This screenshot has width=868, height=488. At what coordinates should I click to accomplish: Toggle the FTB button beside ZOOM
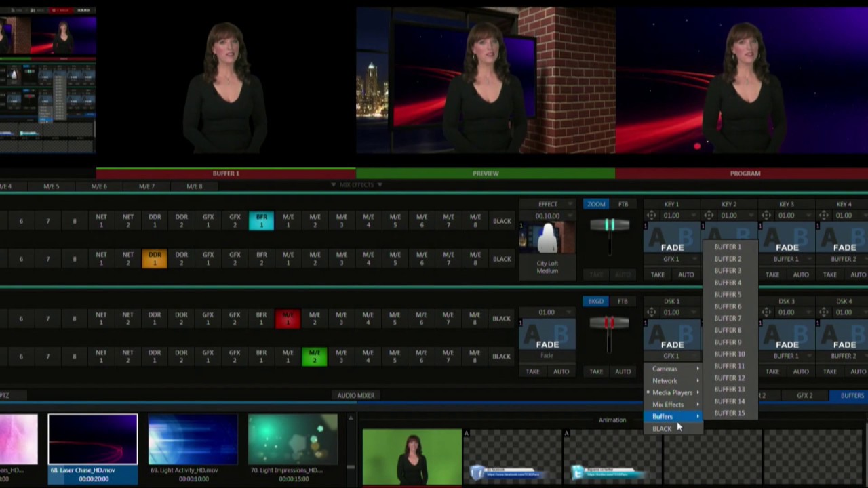[623, 204]
